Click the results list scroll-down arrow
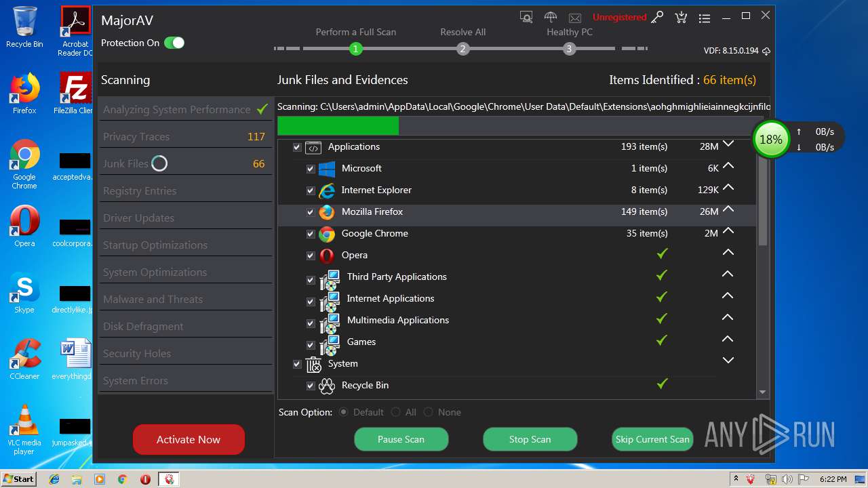 point(762,392)
